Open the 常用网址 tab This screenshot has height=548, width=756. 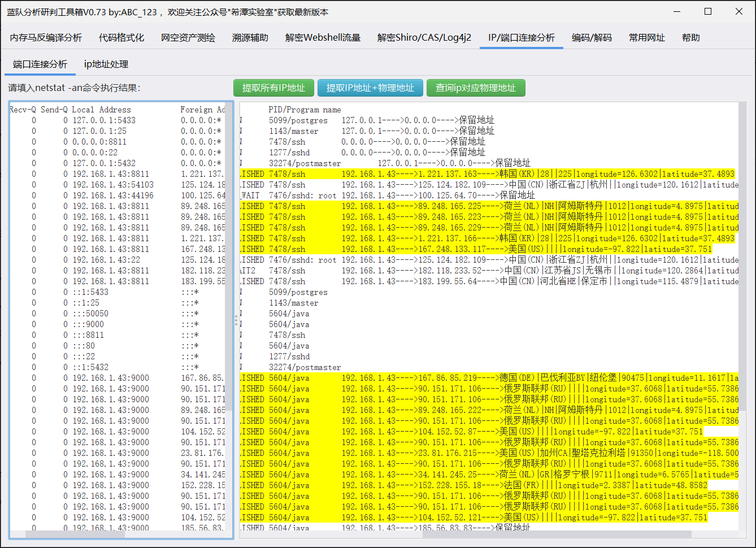pyautogui.click(x=646, y=37)
